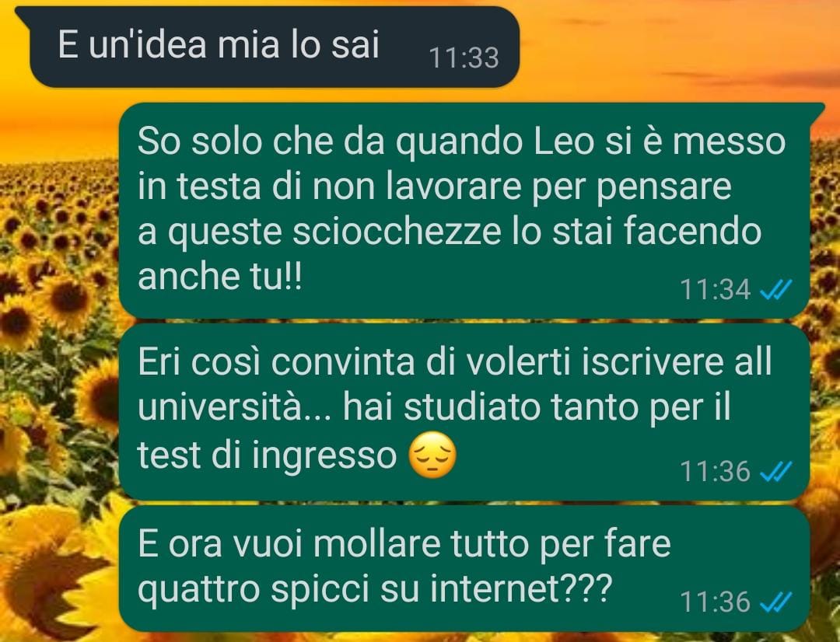Select the message 'Eri così convinta di volerti iscrivere'

[464, 412]
